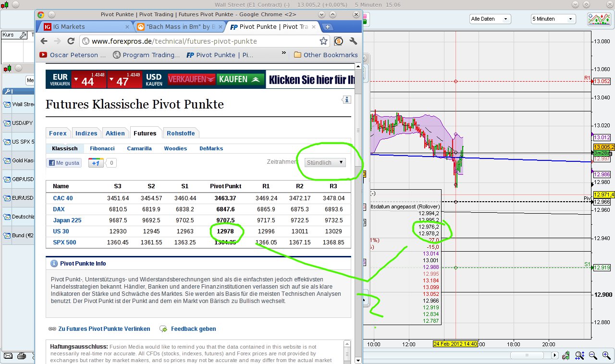Zoom out on the chart with minus magnifier
Viewport: 615px width, 364px height.
tap(592, 355)
